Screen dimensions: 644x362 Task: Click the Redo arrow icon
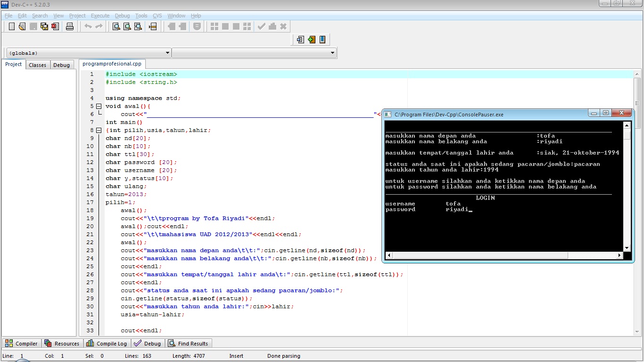pyautogui.click(x=99, y=26)
